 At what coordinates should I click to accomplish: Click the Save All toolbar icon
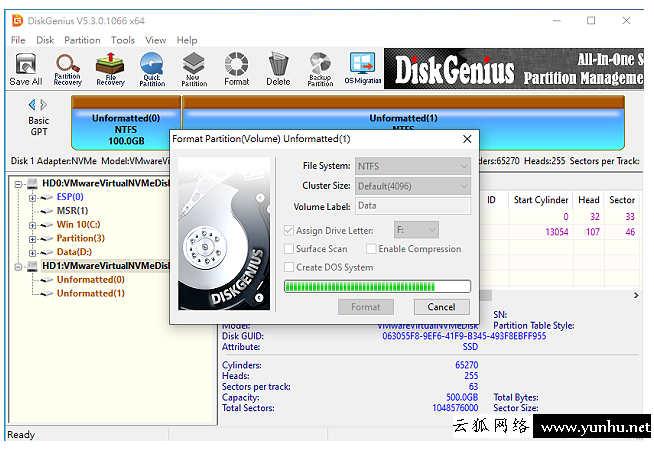tap(25, 69)
